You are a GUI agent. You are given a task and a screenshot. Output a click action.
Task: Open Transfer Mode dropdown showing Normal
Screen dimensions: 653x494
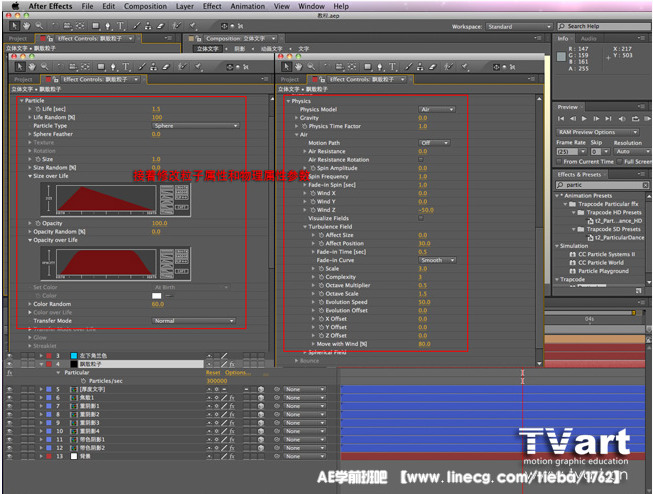click(x=193, y=321)
